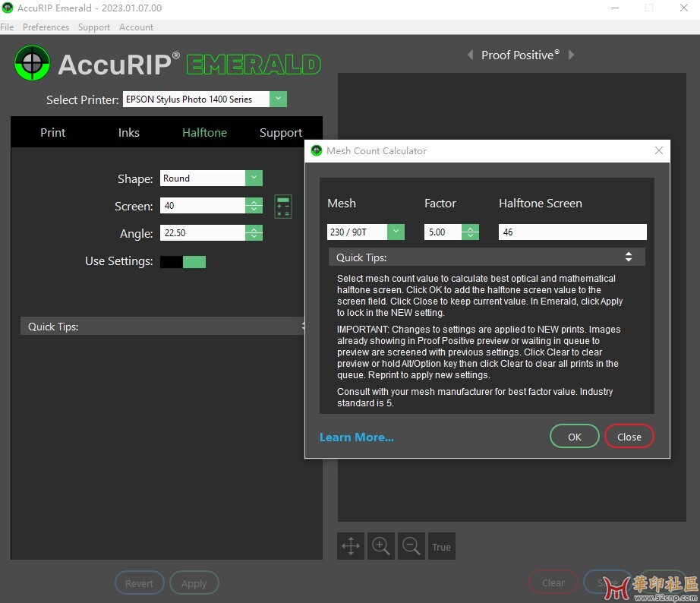Select the Halftone tab

click(204, 132)
